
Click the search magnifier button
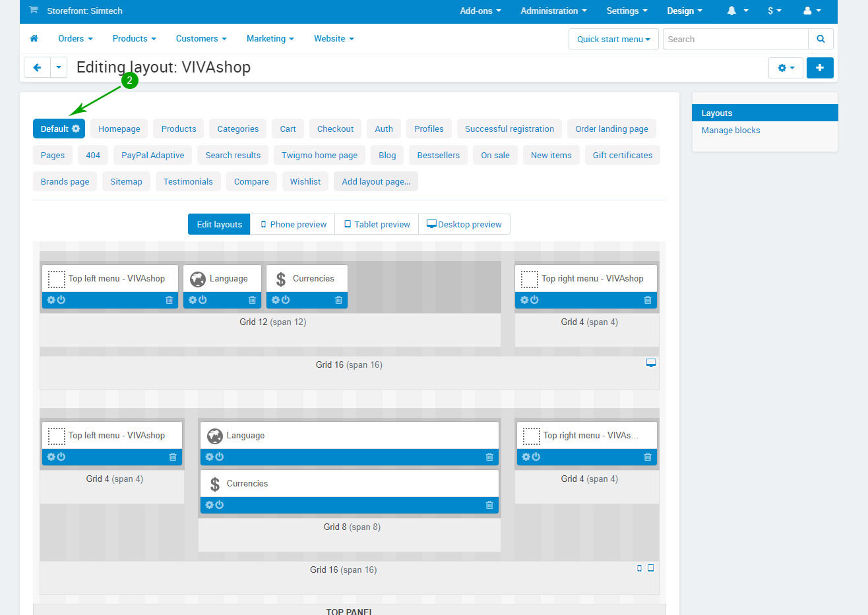821,39
